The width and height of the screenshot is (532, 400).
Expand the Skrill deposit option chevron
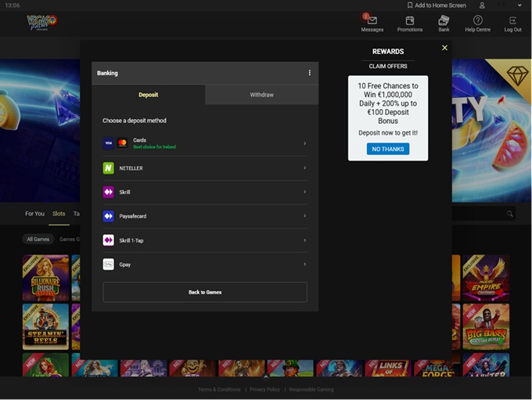click(304, 193)
